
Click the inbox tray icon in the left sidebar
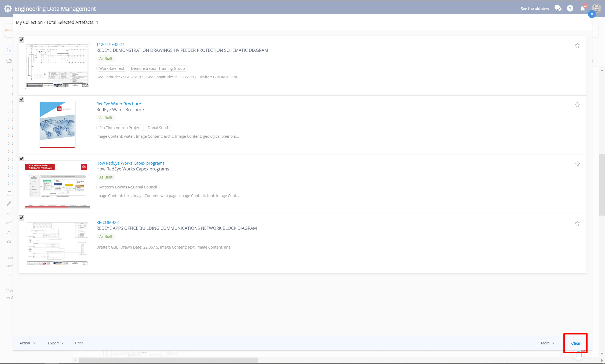click(9, 242)
